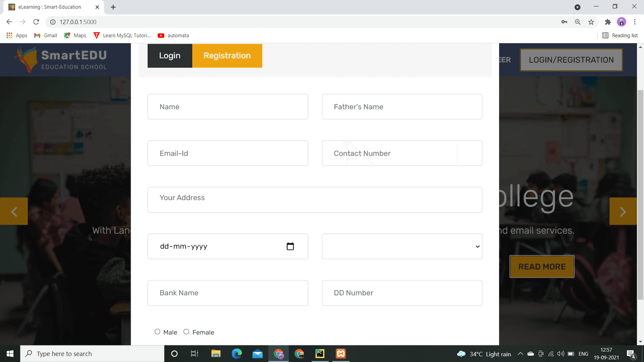Click the Your Address field
Image resolution: width=644 pixels, height=362 pixels.
tap(315, 199)
